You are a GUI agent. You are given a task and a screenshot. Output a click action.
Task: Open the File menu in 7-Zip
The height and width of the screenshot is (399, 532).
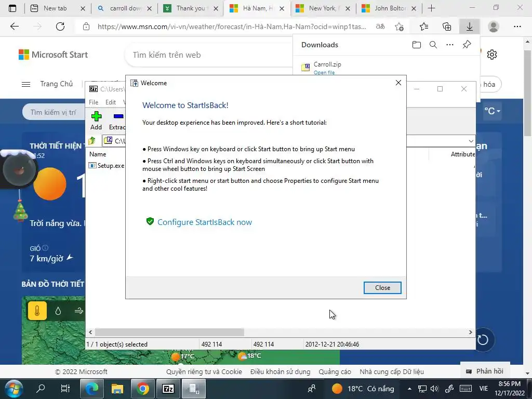pos(94,102)
